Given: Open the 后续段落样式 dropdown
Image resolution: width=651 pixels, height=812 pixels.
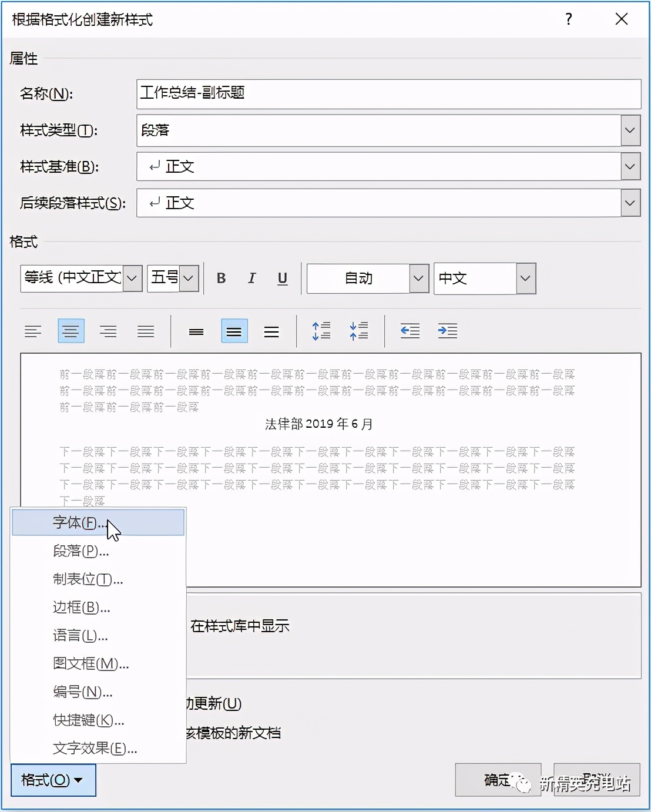Looking at the screenshot, I should click(630, 203).
